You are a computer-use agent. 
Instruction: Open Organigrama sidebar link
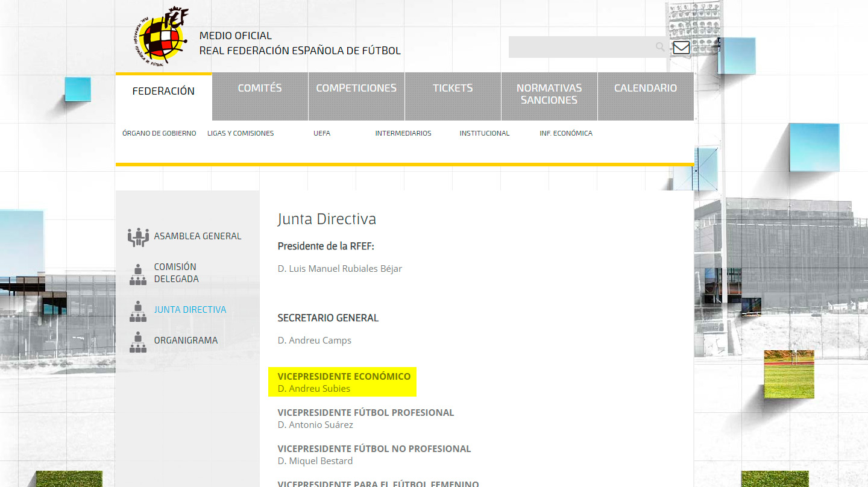186,341
